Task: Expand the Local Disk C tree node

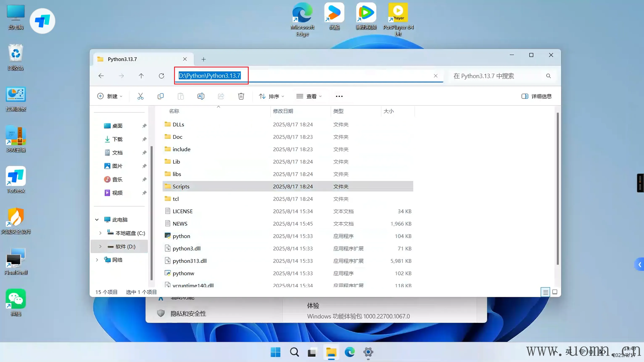Action: [x=100, y=233]
